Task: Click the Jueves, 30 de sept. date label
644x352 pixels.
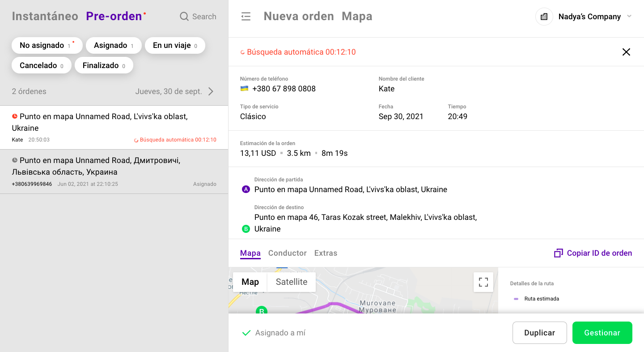Action: (x=169, y=91)
